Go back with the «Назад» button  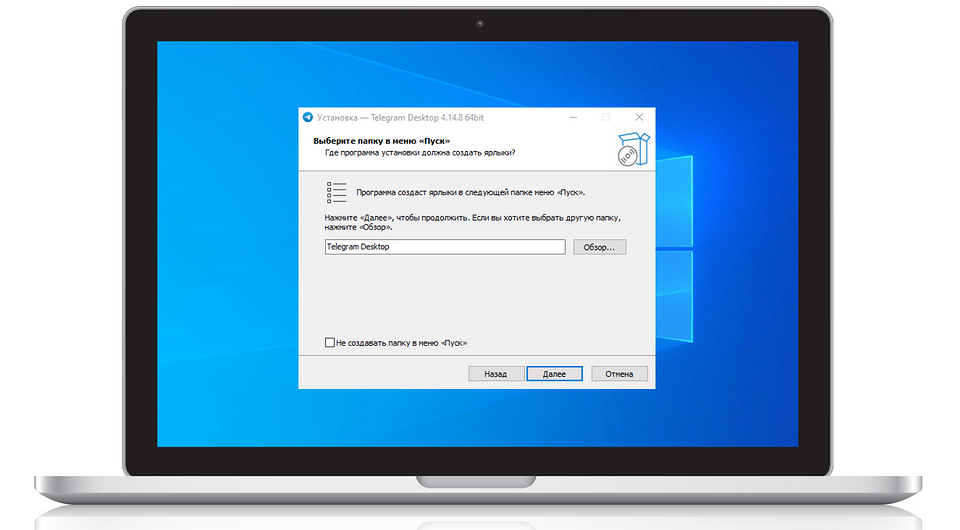coord(495,374)
